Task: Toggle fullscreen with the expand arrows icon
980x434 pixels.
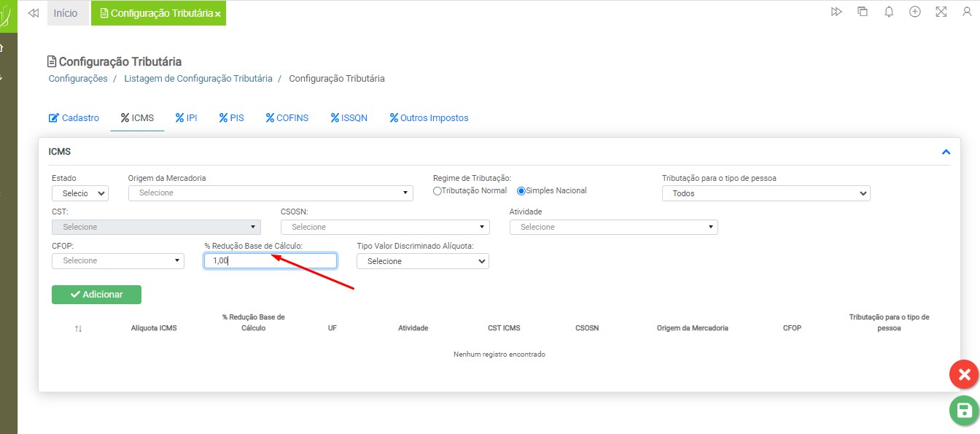Action: tap(941, 12)
